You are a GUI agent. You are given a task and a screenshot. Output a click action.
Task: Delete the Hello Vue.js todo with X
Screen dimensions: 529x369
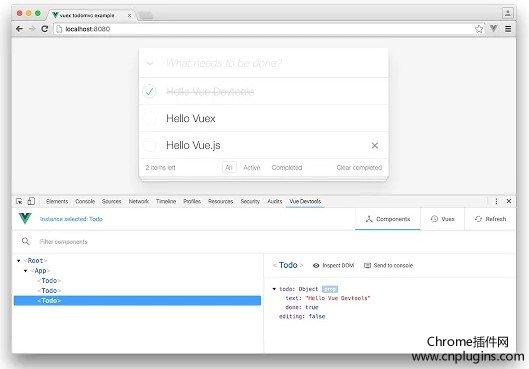point(374,145)
